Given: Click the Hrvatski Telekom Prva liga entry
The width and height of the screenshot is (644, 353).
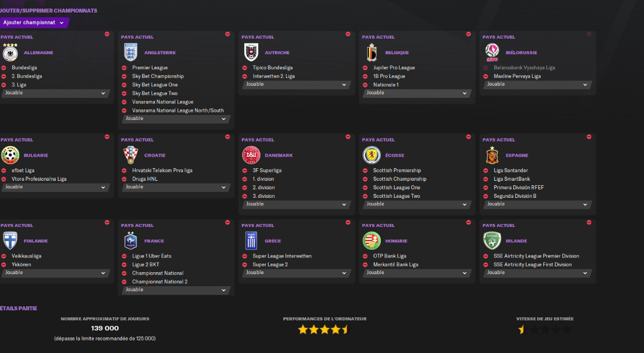Looking at the screenshot, I should [x=163, y=171].
